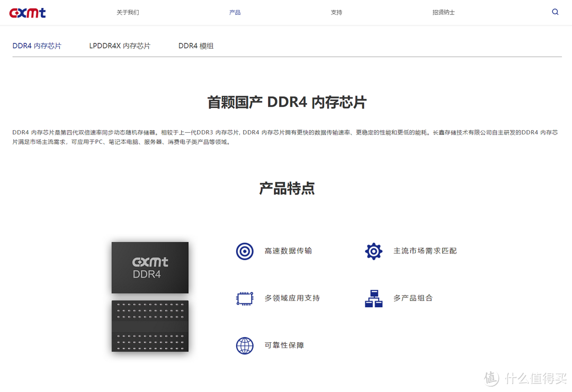
Task: Click the 高速数据传输 target icon
Action: tap(244, 251)
